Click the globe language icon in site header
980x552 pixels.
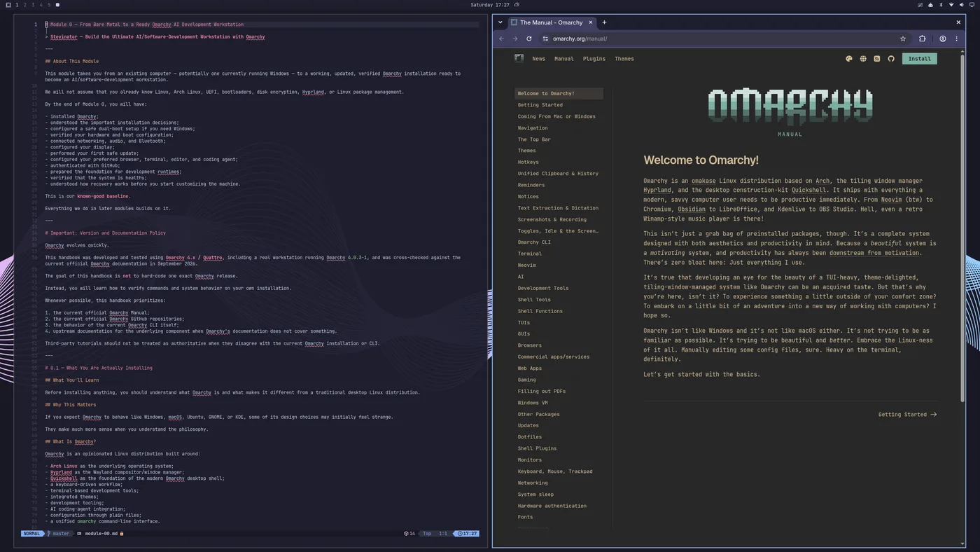(863, 59)
